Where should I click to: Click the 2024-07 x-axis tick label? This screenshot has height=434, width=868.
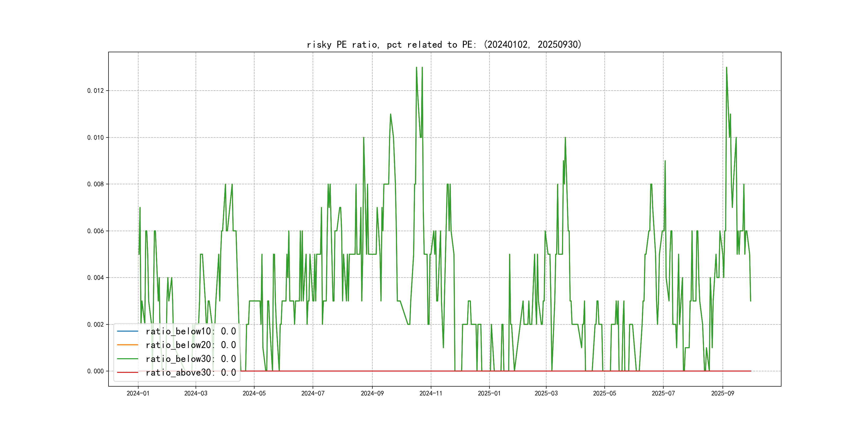[313, 393]
